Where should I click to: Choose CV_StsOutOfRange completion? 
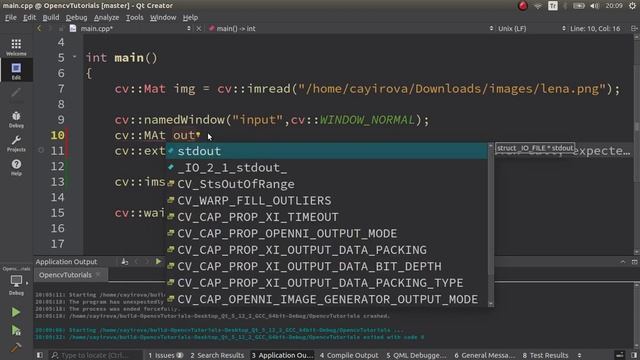point(327,184)
